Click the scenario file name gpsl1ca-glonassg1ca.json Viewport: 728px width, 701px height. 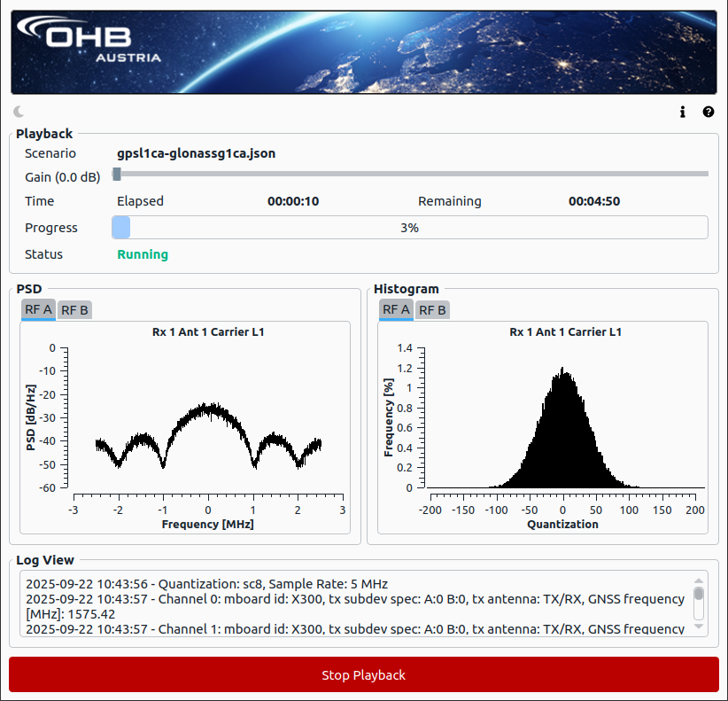pyautogui.click(x=197, y=153)
